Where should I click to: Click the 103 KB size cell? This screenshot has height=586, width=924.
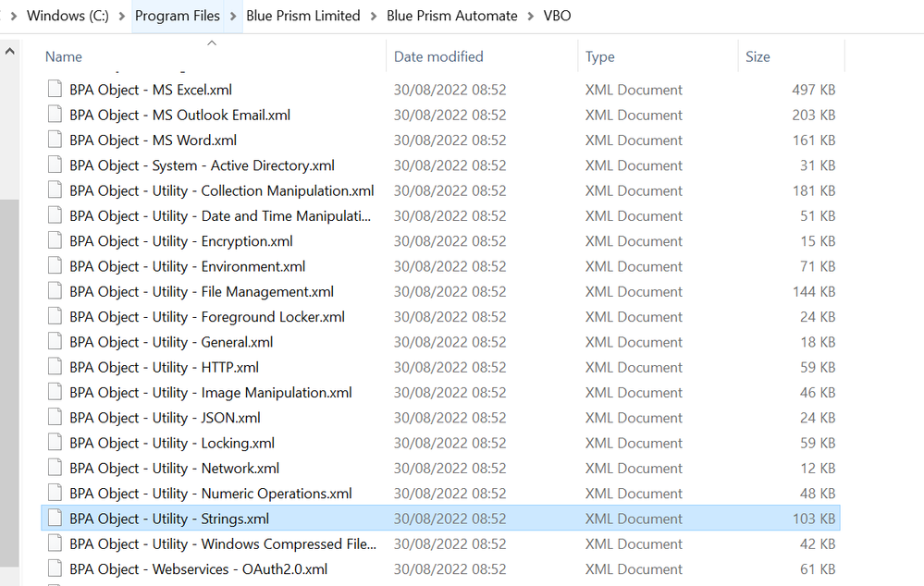(x=813, y=519)
